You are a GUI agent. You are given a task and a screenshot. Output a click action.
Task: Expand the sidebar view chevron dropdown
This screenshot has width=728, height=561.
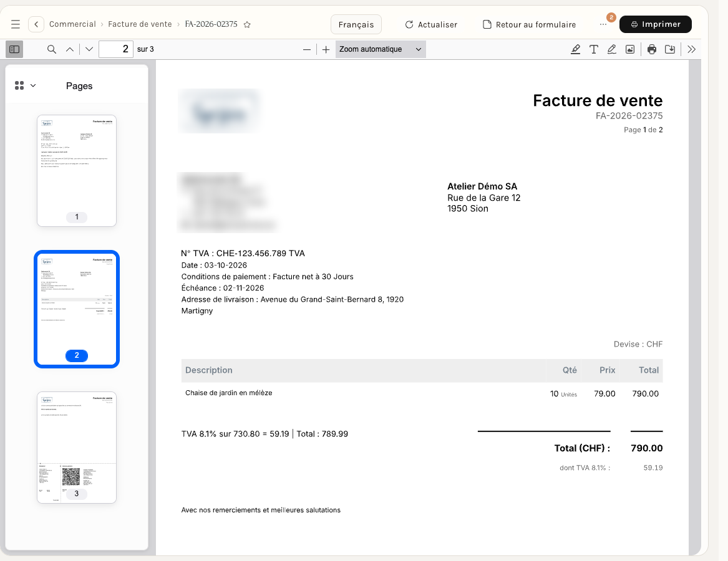(33, 85)
